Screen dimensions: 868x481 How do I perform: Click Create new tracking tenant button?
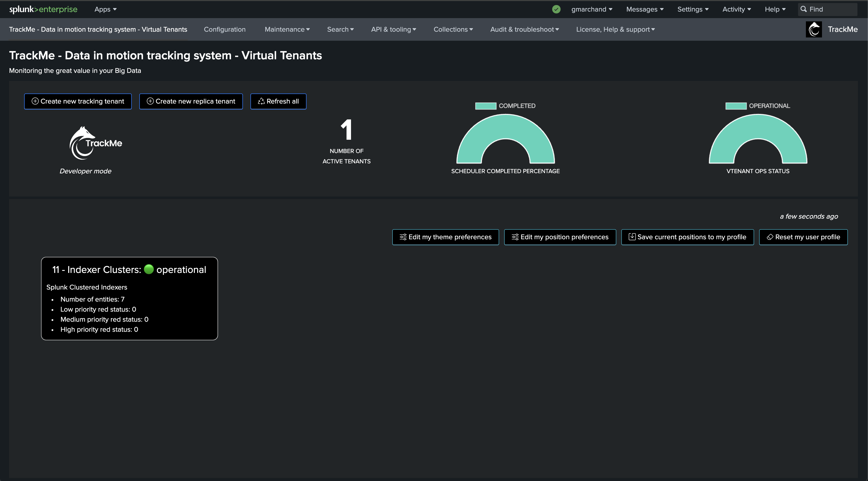click(x=78, y=101)
